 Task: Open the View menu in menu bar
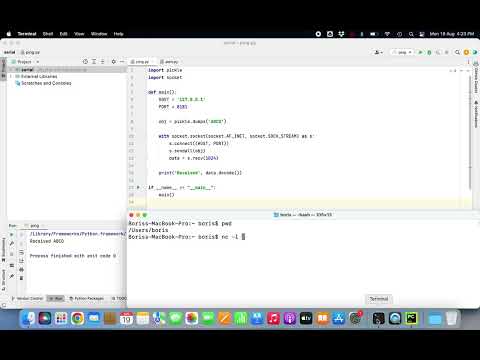79,34
